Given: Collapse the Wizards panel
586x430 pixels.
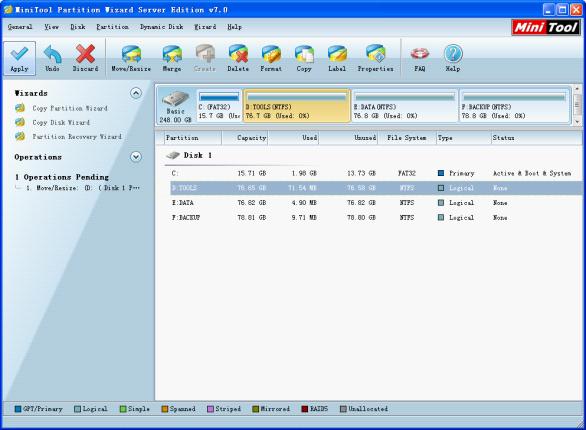Looking at the screenshot, I should [x=136, y=93].
